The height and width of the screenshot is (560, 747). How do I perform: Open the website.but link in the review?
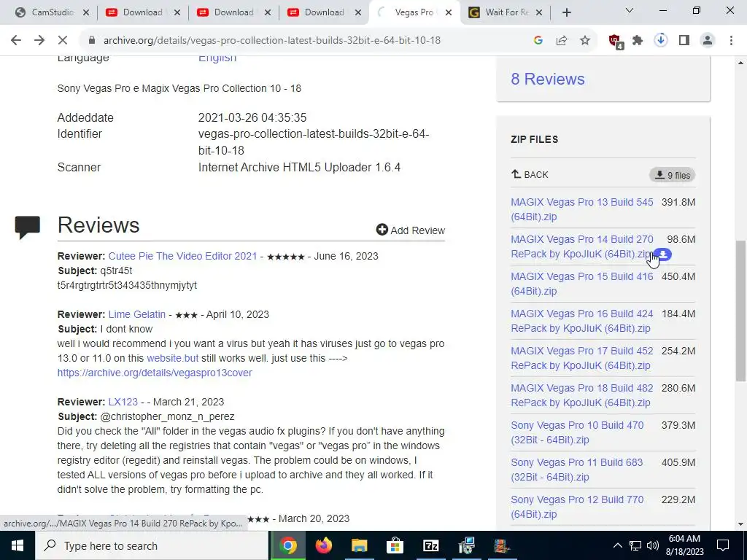point(172,358)
